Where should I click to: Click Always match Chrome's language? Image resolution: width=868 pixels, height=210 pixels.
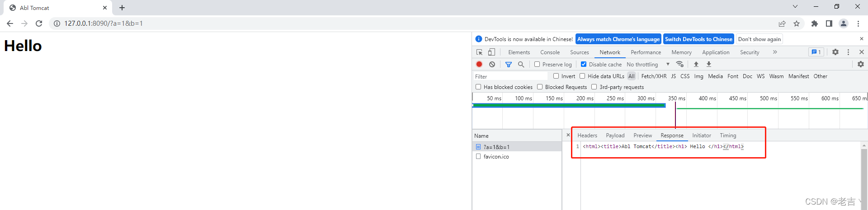point(618,39)
